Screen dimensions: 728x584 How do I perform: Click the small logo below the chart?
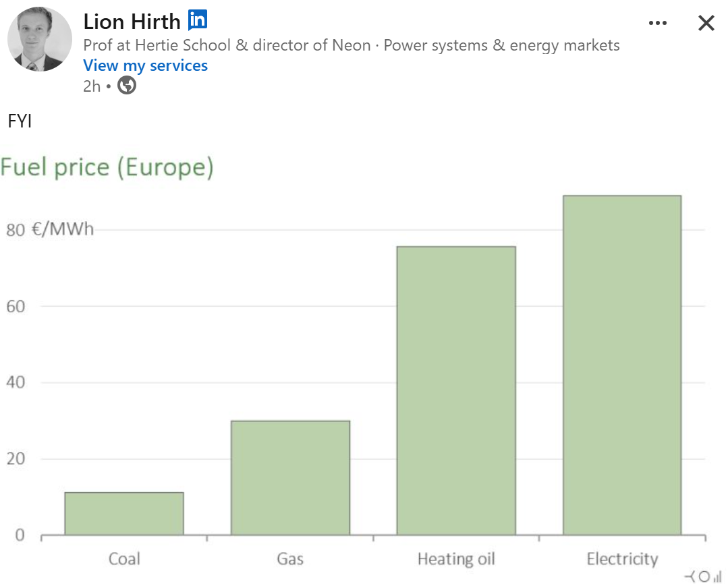tap(702, 576)
